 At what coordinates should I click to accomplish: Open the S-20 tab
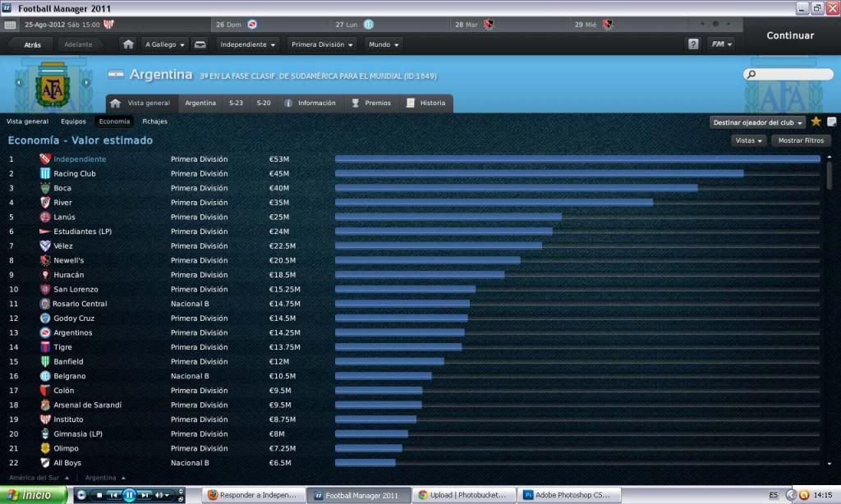[x=264, y=103]
